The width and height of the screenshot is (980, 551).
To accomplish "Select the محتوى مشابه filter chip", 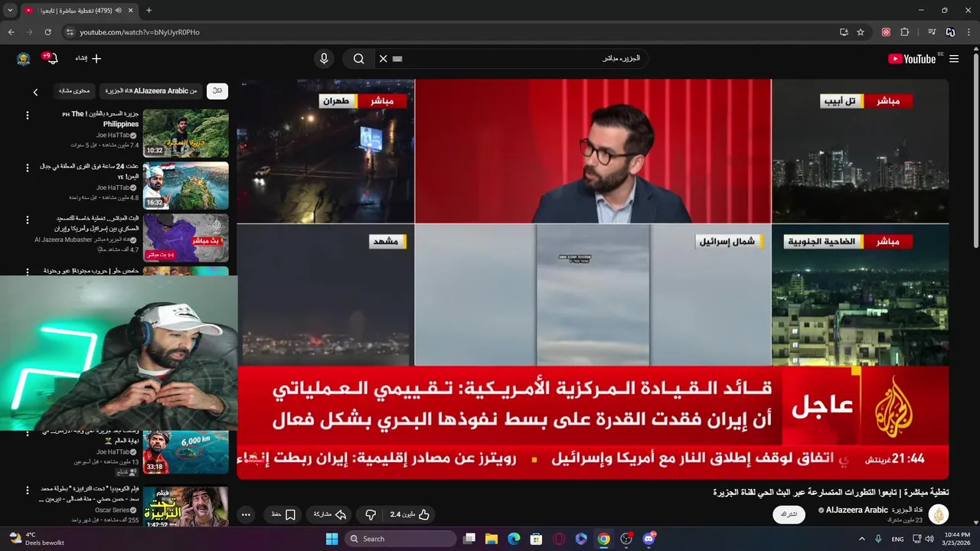I will (74, 91).
